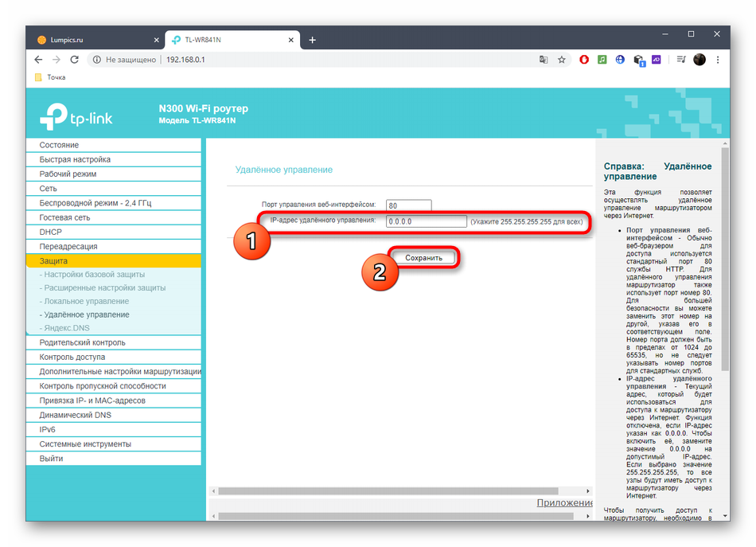This screenshot has height=547, width=756.
Task: Reload the page with the refresh icon
Action: 74,60
